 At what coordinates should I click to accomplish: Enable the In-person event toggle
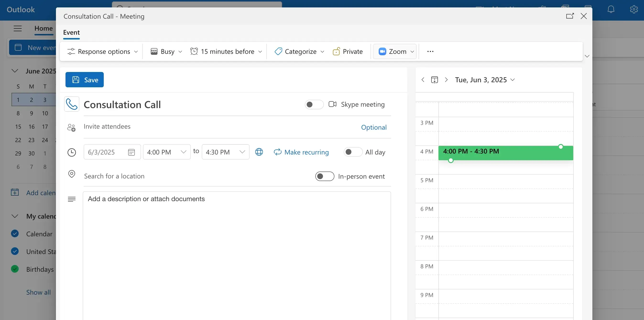324,176
